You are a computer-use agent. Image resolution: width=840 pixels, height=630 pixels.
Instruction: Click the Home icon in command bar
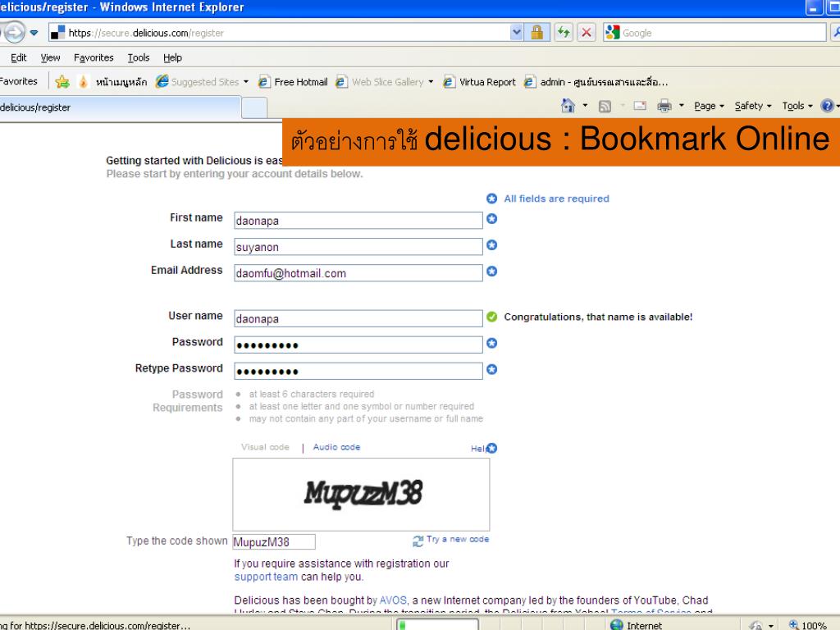point(568,106)
